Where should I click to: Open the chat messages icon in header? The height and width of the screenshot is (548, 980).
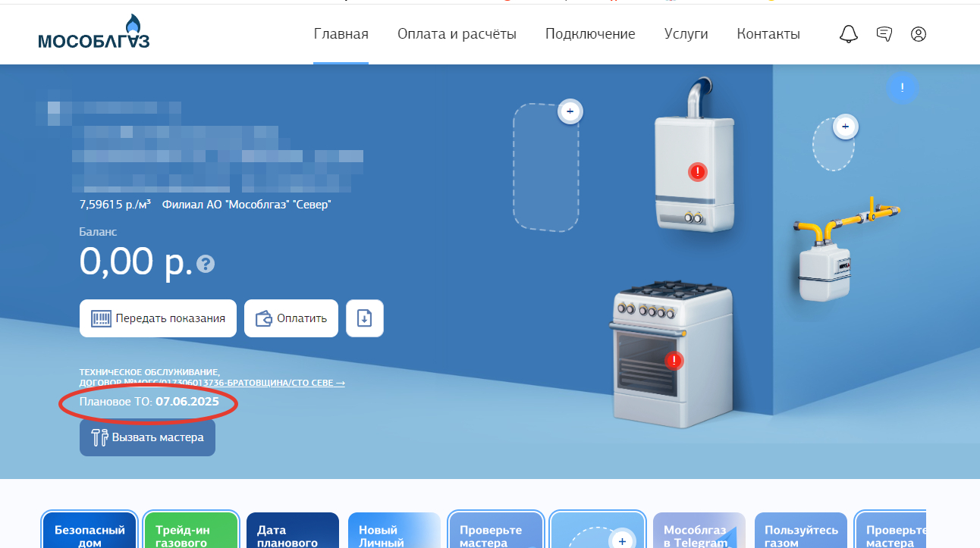tap(884, 34)
